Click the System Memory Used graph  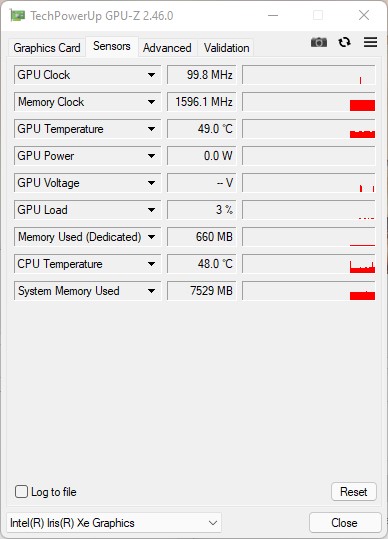[309, 291]
